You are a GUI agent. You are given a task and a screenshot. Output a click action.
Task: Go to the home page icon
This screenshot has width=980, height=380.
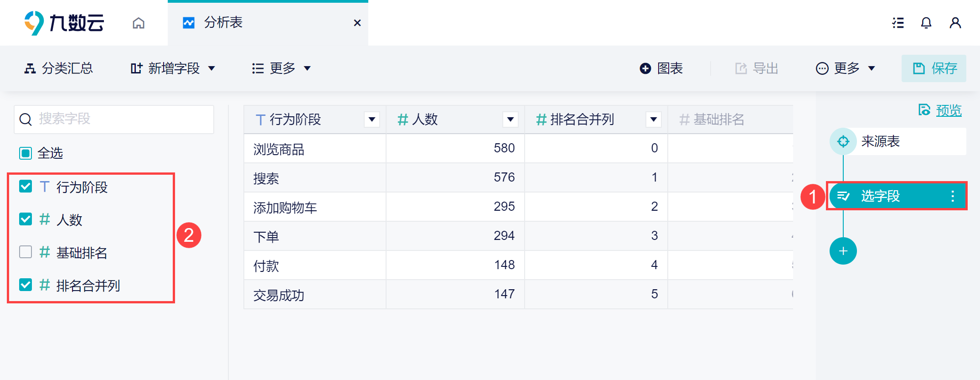coord(139,23)
